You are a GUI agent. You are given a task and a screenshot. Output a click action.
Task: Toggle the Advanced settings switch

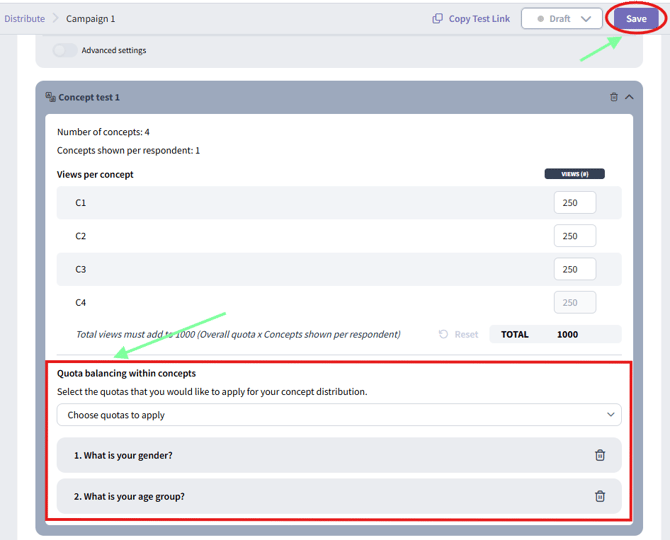point(65,50)
